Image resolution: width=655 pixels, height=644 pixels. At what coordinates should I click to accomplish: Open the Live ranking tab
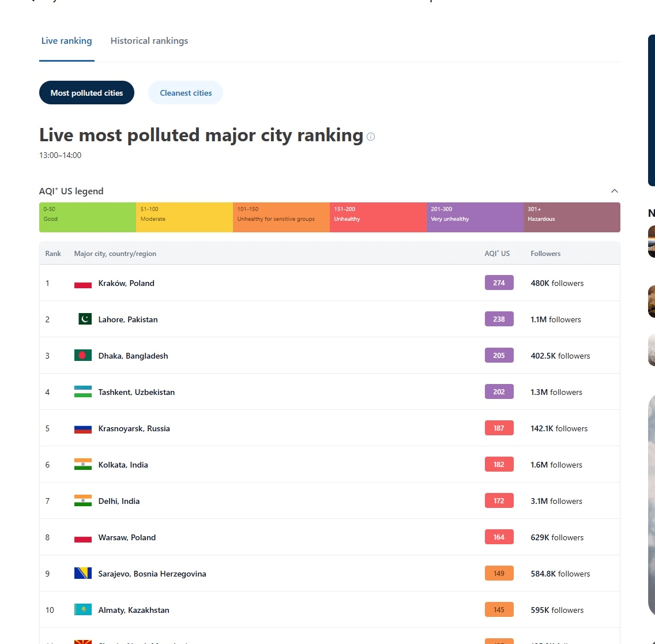click(x=66, y=40)
